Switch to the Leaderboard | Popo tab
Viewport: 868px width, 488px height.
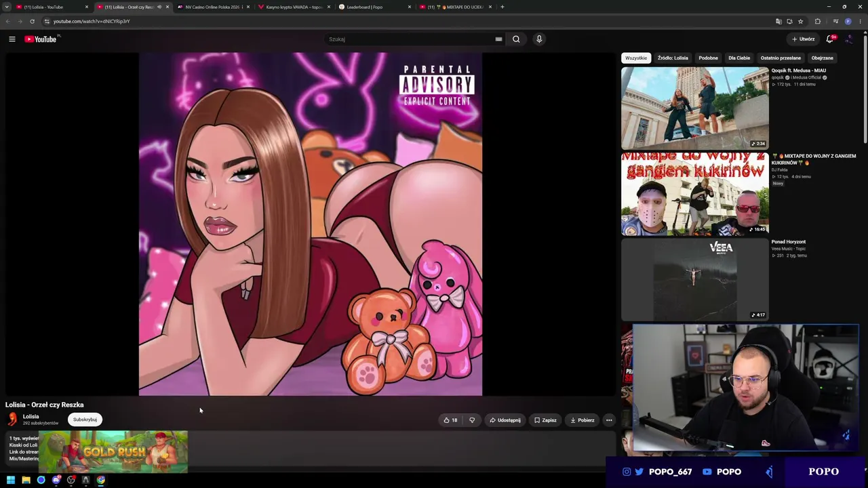click(373, 7)
